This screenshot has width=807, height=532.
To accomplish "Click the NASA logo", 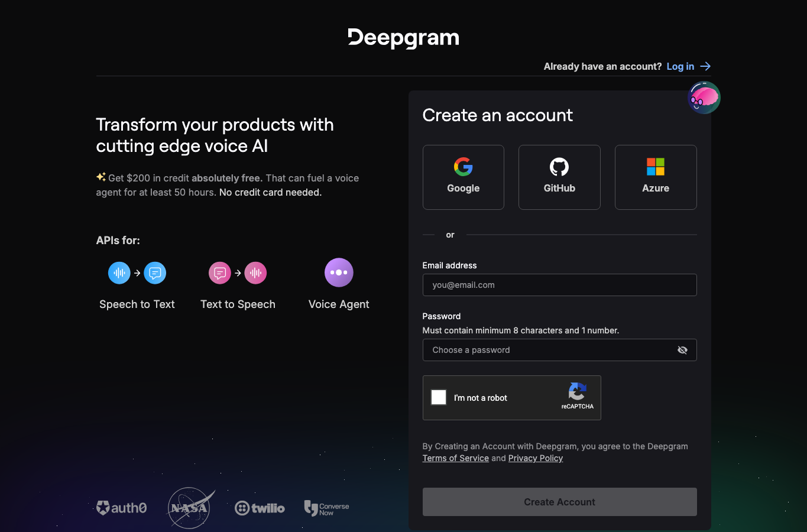I will click(190, 508).
